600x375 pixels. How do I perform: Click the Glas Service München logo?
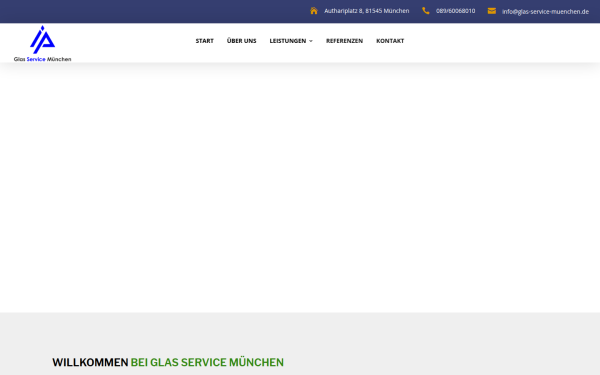42,43
